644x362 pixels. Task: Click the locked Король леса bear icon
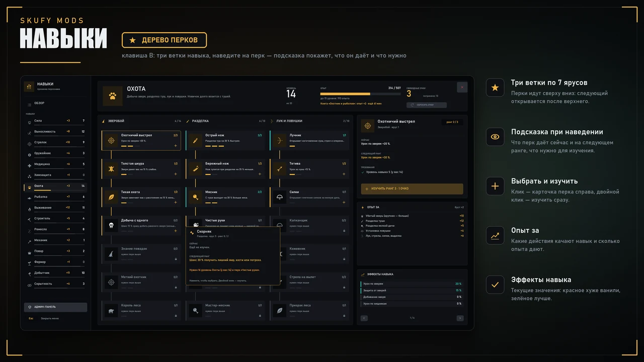(x=111, y=311)
